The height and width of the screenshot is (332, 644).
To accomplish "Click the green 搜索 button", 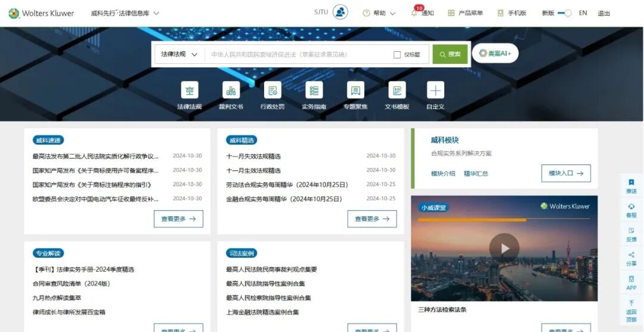I will (x=450, y=54).
